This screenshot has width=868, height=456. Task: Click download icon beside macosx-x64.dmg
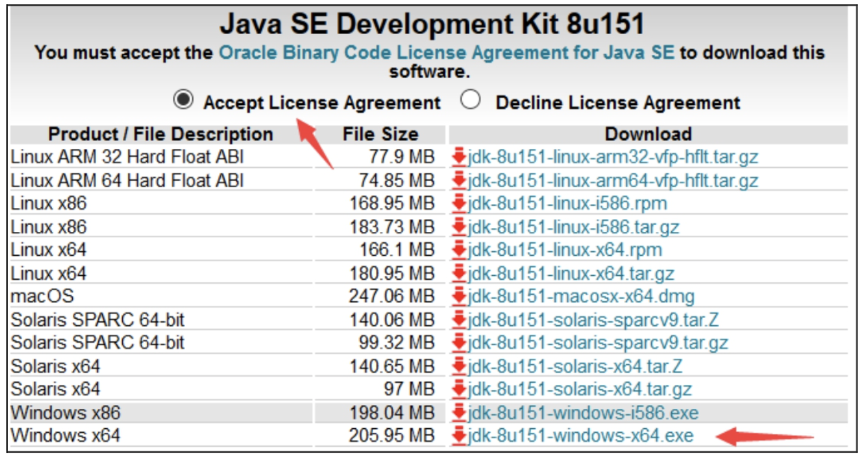pos(459,296)
